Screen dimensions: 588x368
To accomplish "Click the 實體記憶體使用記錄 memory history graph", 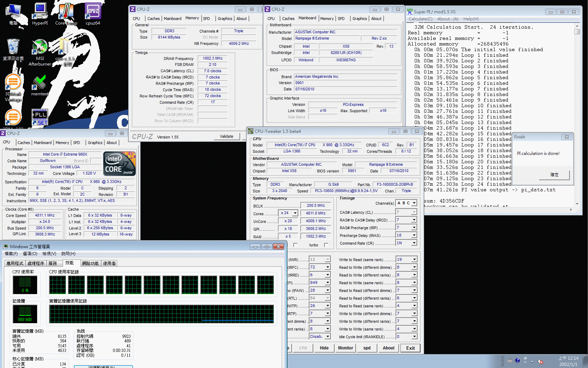I will 161,314.
